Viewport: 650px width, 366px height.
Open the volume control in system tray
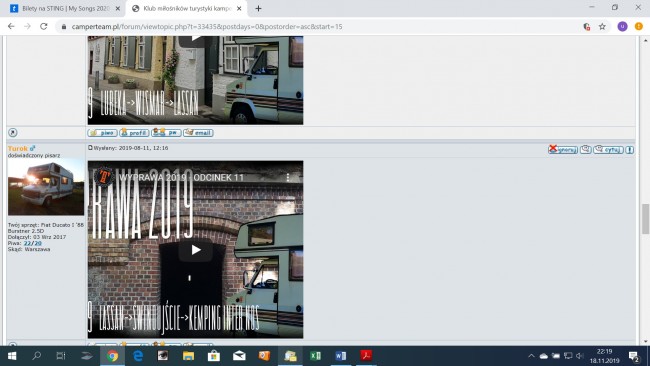point(580,356)
